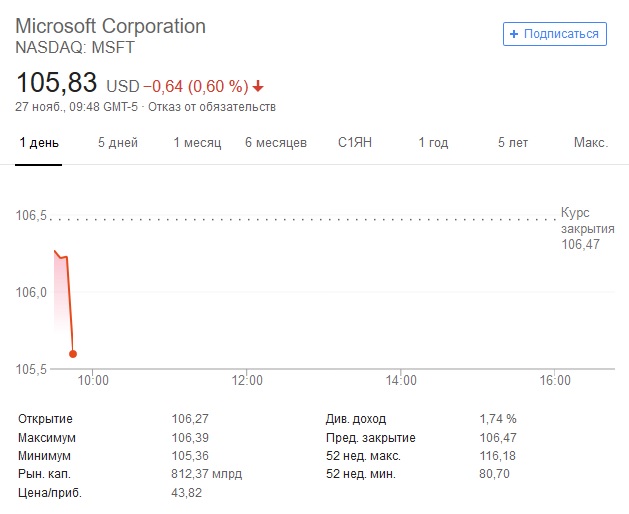Click the Microsoft Corporation title

tap(110, 26)
